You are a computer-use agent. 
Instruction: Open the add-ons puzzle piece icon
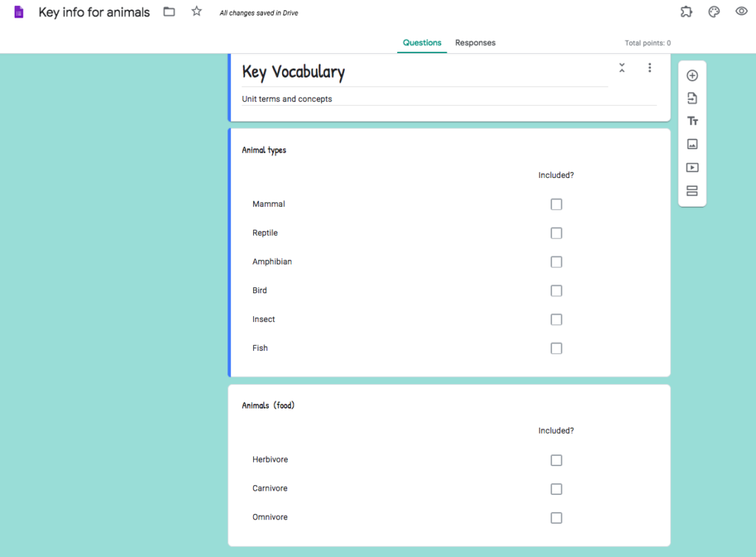click(686, 12)
